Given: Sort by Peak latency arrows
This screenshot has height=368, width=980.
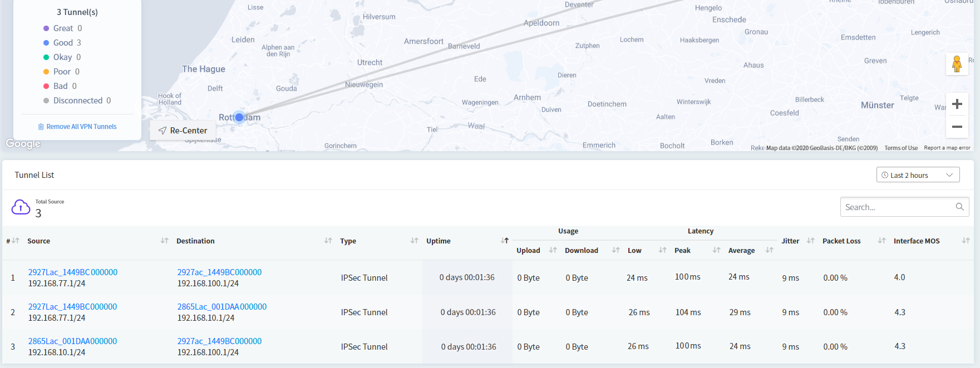Looking at the screenshot, I should [x=717, y=250].
